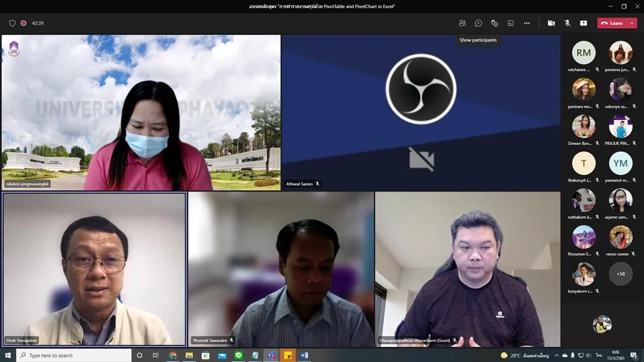The width and height of the screenshot is (644, 362).
Task: Select paveena jun participant avatar
Action: coord(620,52)
